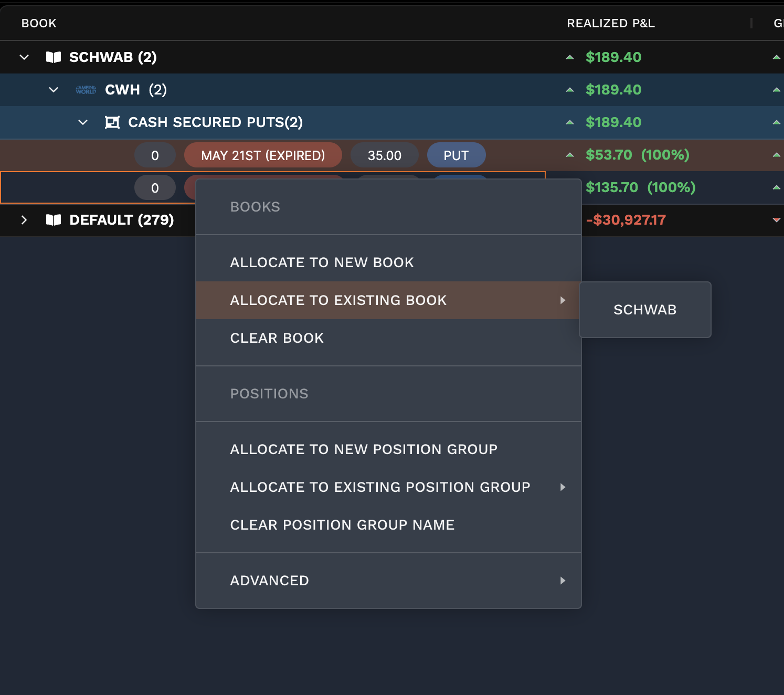The image size is (784, 695).
Task: Click arrow on Allocate to Existing Book
Action: (x=563, y=300)
